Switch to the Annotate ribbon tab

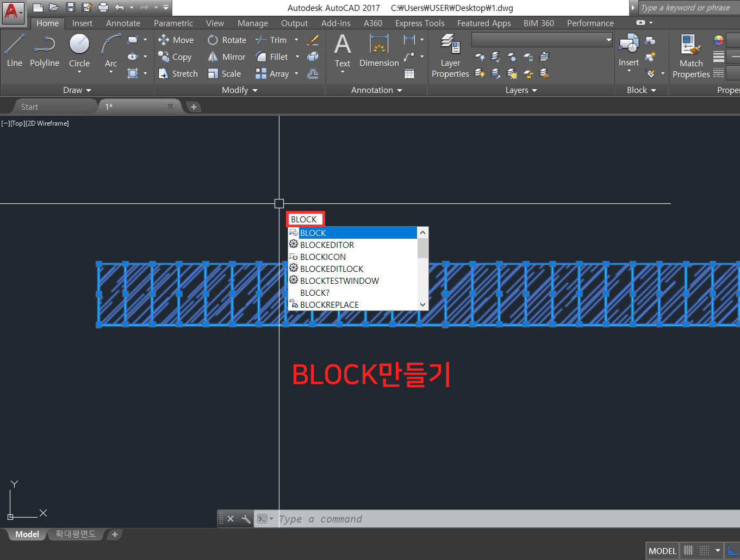[123, 23]
